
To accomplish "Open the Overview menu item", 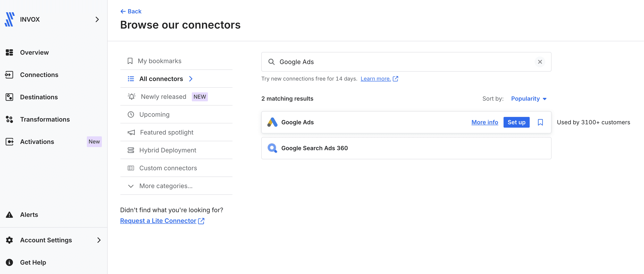I will point(34,52).
